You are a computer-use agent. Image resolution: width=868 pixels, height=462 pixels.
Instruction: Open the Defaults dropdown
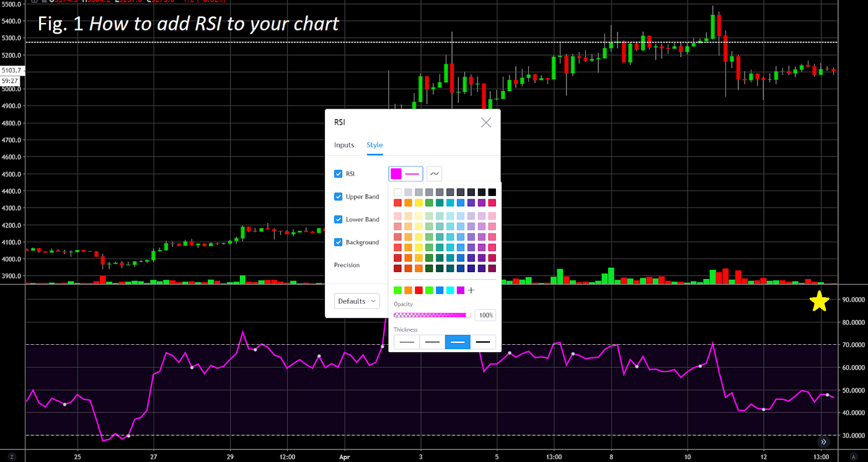pos(357,301)
